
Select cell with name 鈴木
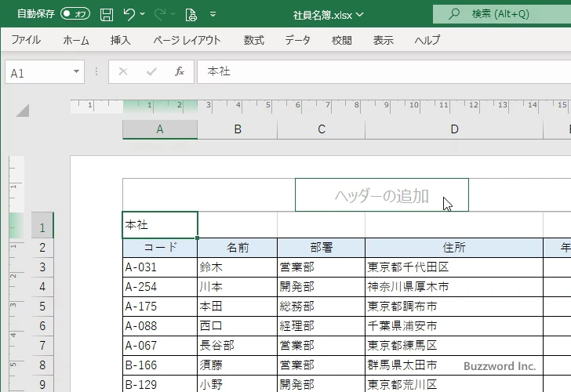(x=238, y=267)
